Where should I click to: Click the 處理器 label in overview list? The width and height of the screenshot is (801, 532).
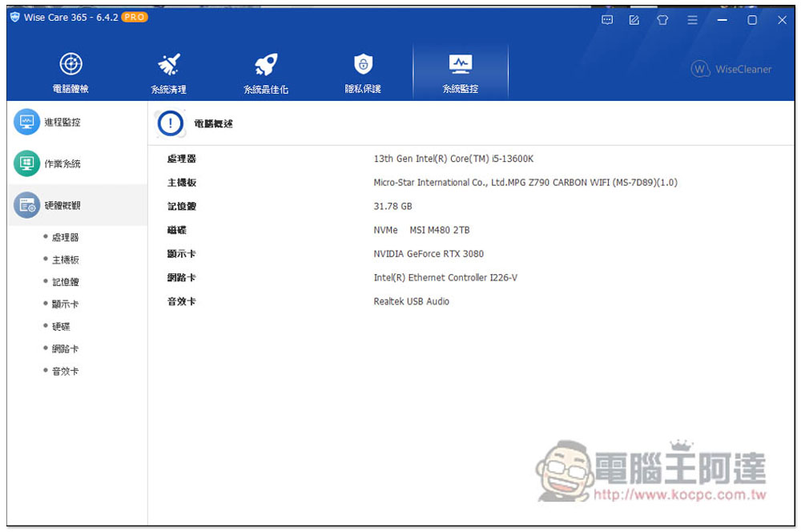(181, 159)
